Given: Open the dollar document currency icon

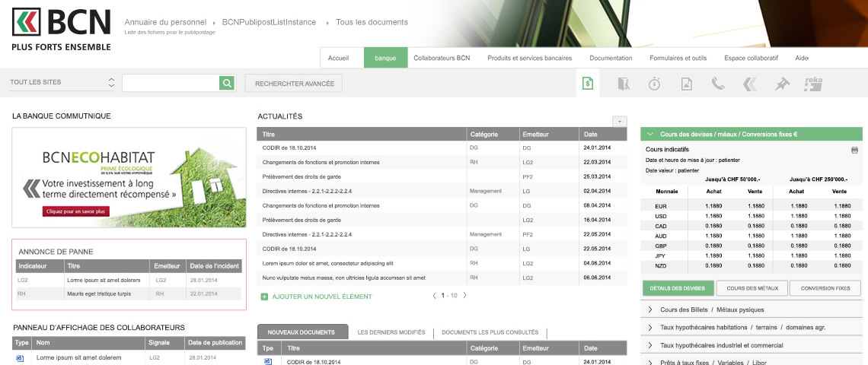Looking at the screenshot, I should [x=587, y=84].
